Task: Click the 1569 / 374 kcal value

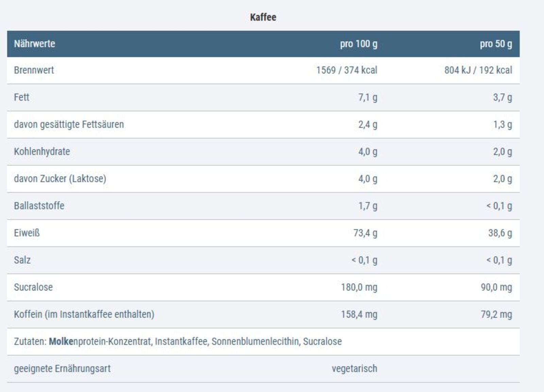Action: [346, 70]
